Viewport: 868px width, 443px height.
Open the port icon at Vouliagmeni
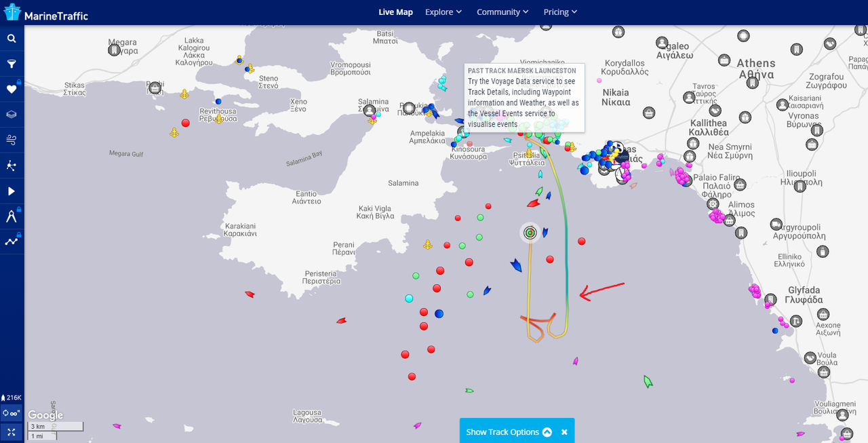point(842,415)
